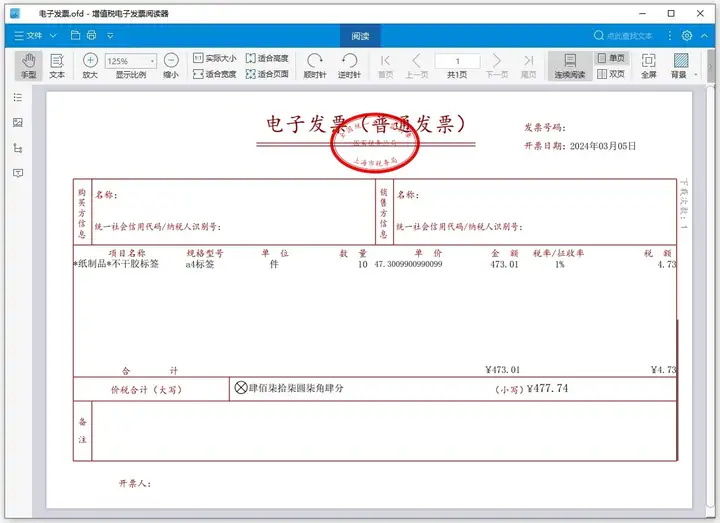Viewport: 720px width, 523px height.
Task: Maximize the invoice reader window
Action: pos(671,13)
